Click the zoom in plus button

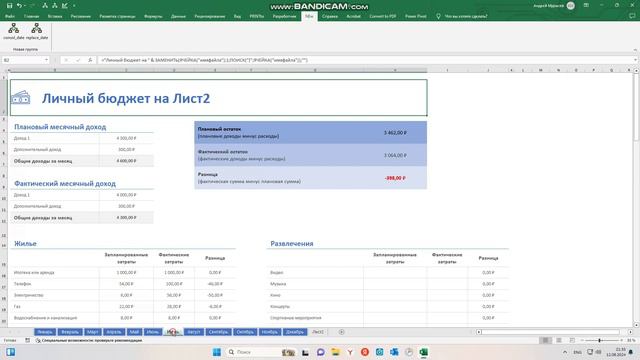pyautogui.click(x=621, y=340)
